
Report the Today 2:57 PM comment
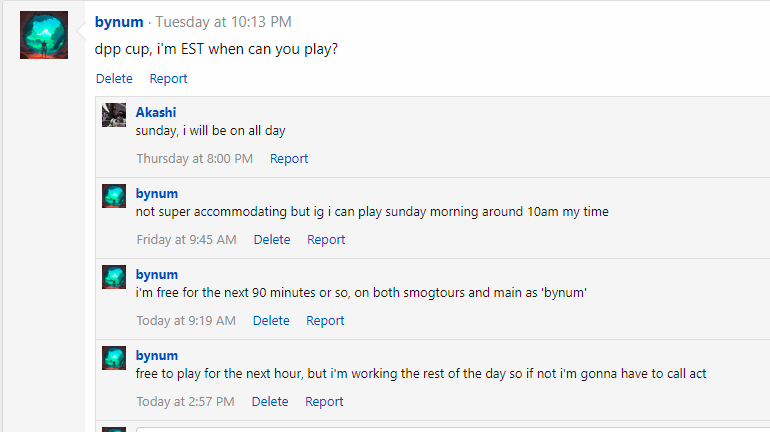coord(324,401)
